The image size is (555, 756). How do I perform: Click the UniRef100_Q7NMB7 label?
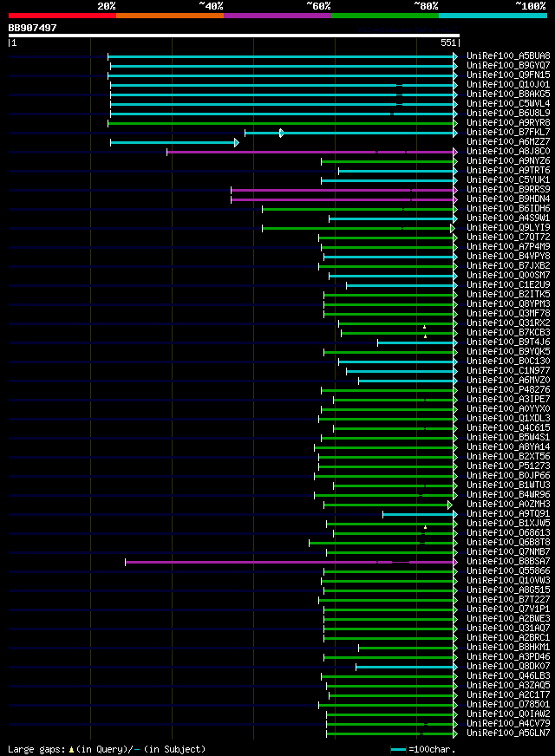508,552
